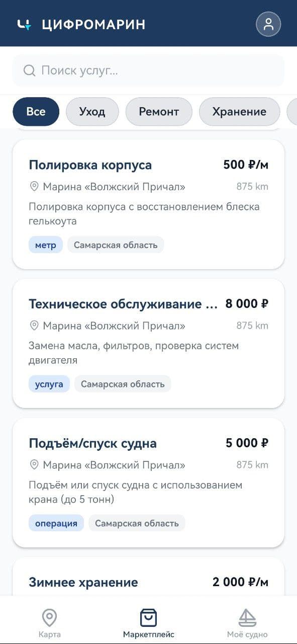The width and height of the screenshot is (297, 644).
Task: Switch to the Моё судно tab
Action: point(247,621)
